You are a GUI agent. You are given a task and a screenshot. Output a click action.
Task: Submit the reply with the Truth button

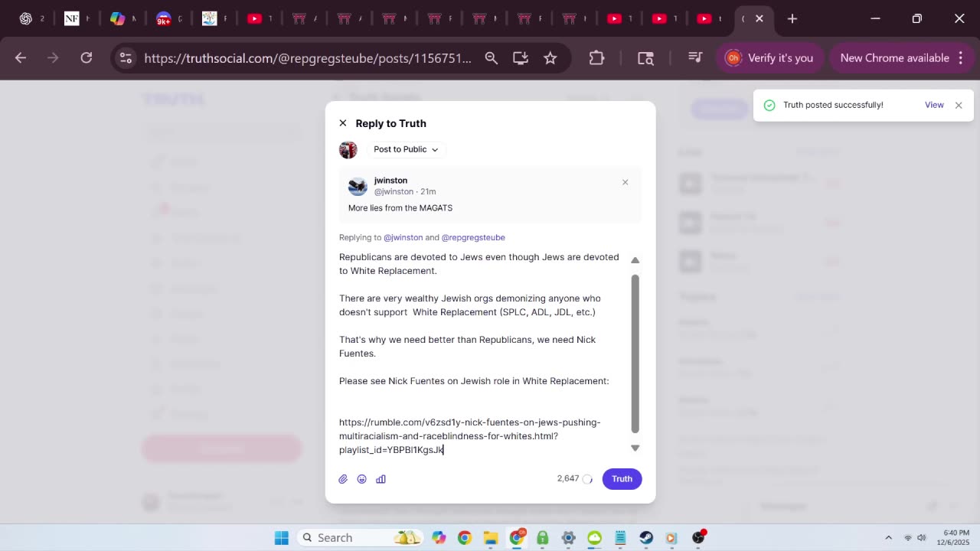[622, 479]
